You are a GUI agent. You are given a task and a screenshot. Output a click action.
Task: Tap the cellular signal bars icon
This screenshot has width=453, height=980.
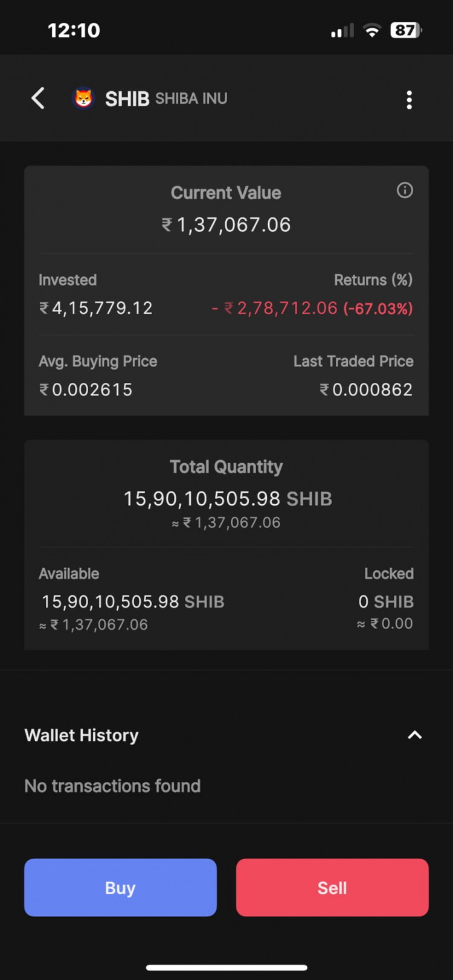(x=342, y=31)
